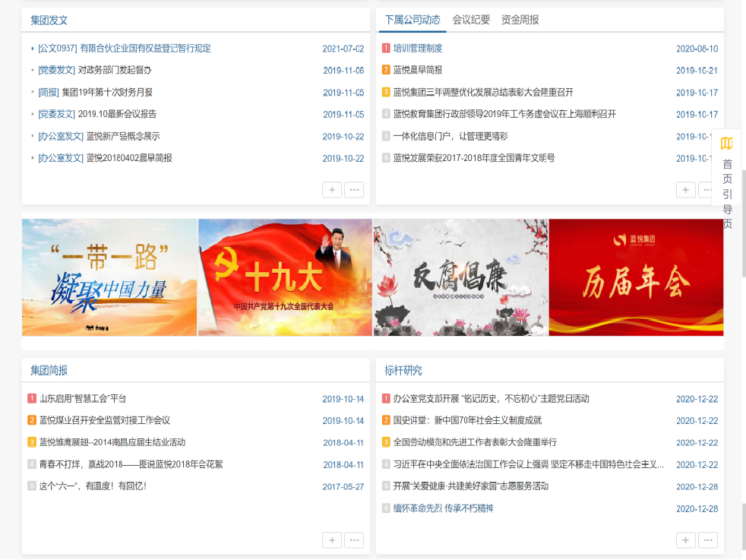Click the 十九大 banner image
Viewport: 746px width, 560px height.
coord(285,277)
